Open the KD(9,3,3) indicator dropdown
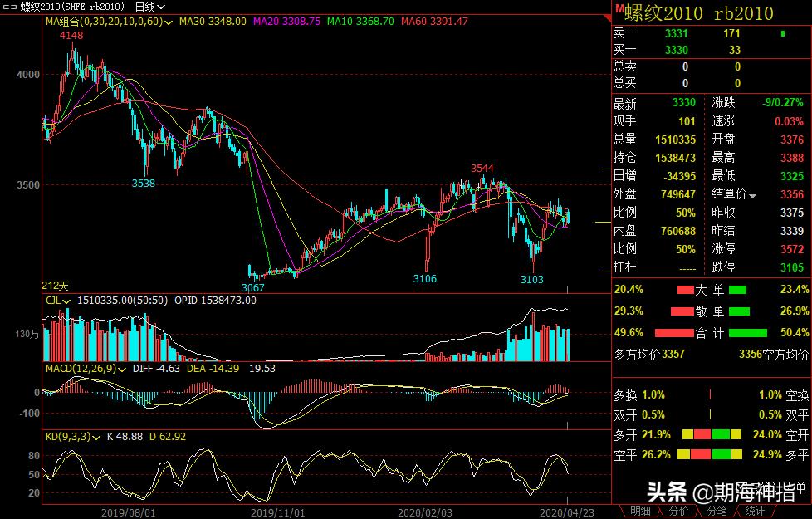The height and width of the screenshot is (519, 812). [96, 438]
